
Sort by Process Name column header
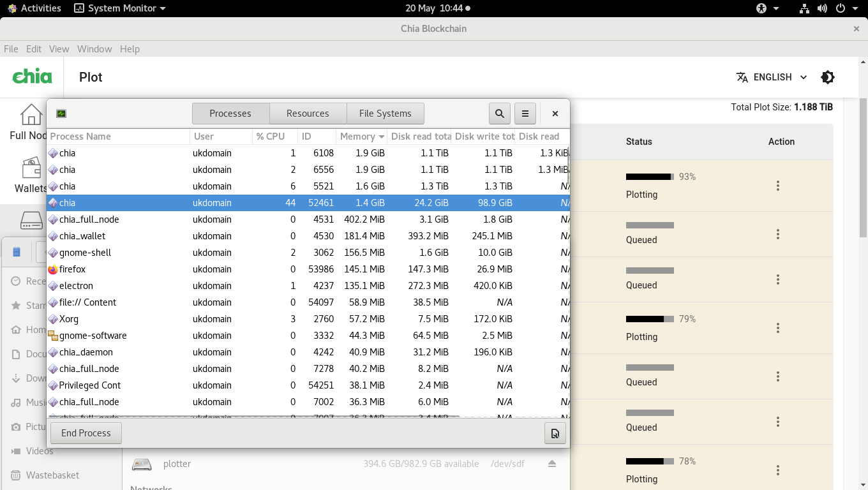[118, 137]
